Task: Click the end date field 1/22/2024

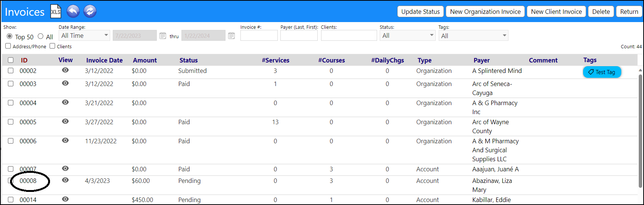Action: [x=203, y=36]
